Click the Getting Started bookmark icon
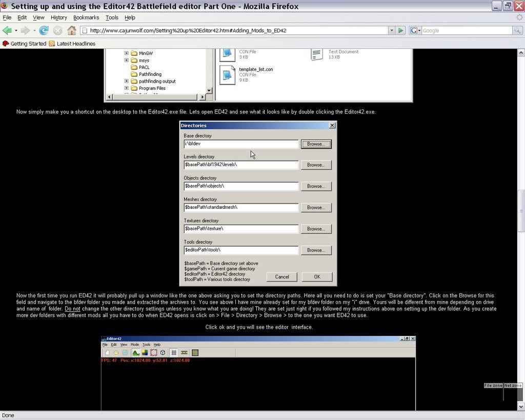The height and width of the screenshot is (420, 525). click(5, 44)
